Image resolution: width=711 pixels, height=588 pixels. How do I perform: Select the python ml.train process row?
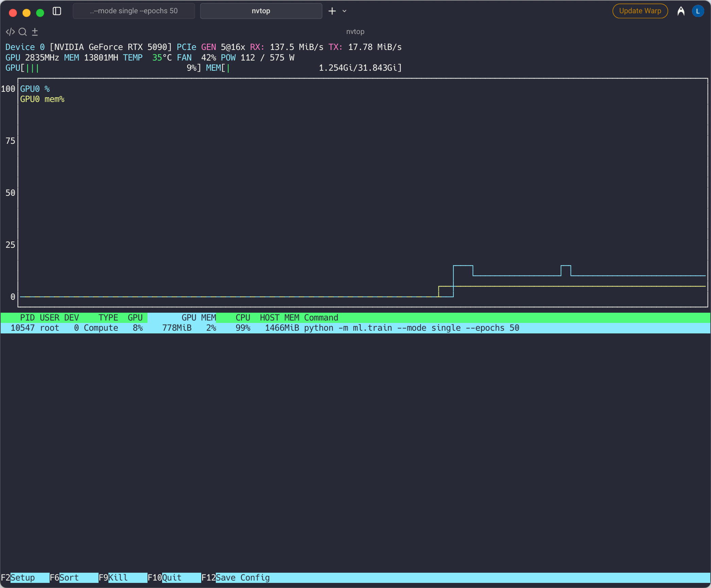tap(355, 328)
